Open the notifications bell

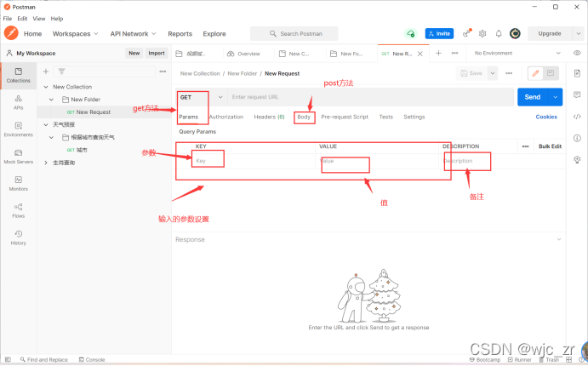pyautogui.click(x=499, y=33)
